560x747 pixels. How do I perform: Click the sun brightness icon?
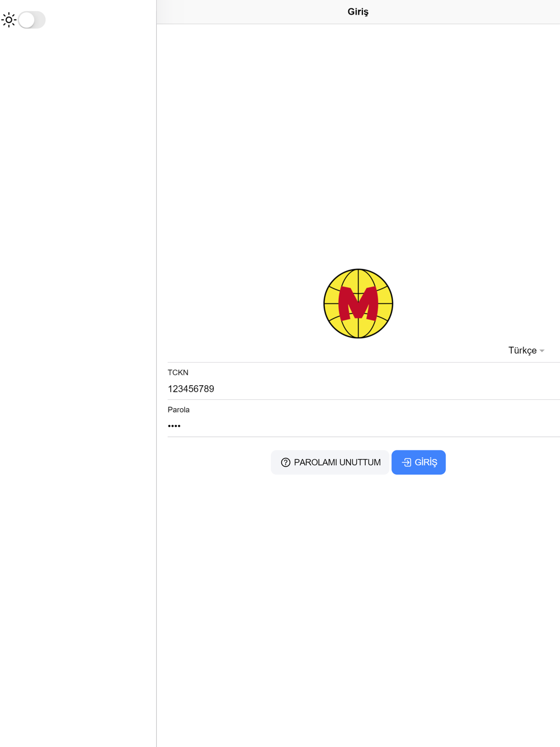tap(9, 20)
